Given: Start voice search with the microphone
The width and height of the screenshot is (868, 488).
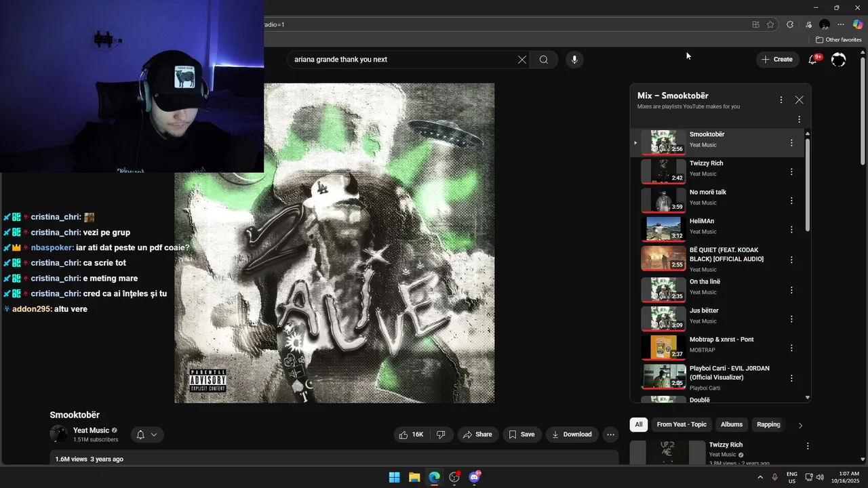Looking at the screenshot, I should point(574,60).
